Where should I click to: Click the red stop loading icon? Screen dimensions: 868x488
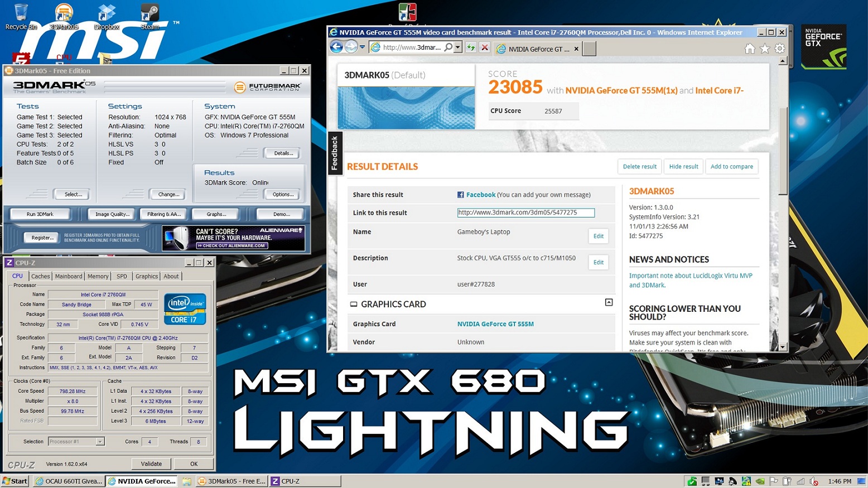tap(485, 48)
